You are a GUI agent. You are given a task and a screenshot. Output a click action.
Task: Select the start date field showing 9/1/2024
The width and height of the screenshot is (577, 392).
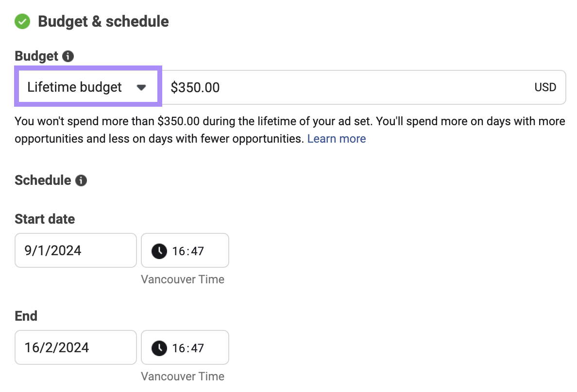coord(75,250)
